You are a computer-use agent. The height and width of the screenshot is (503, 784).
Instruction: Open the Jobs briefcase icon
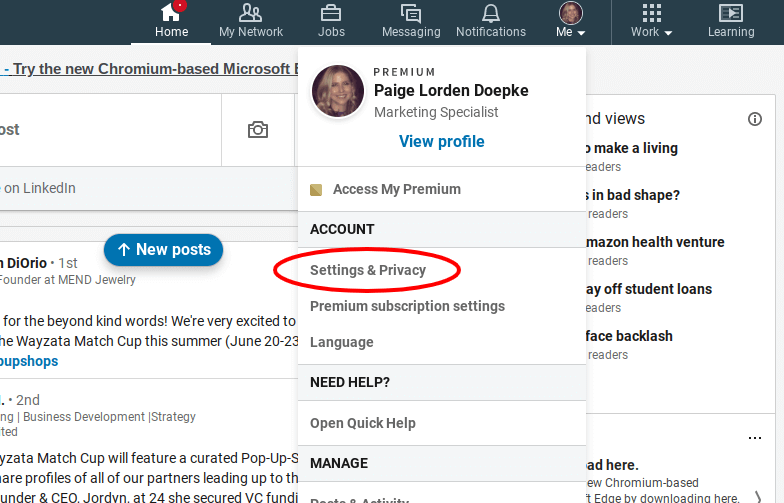tap(331, 14)
